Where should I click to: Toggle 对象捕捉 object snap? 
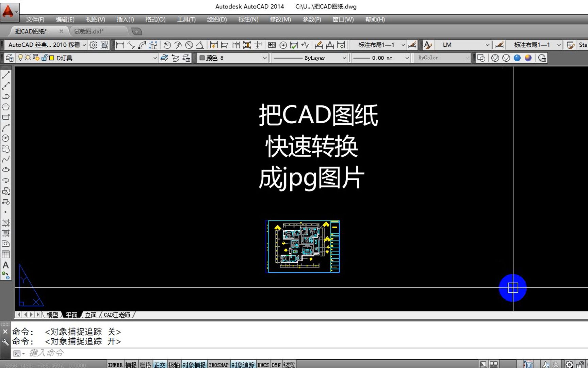[194, 365]
